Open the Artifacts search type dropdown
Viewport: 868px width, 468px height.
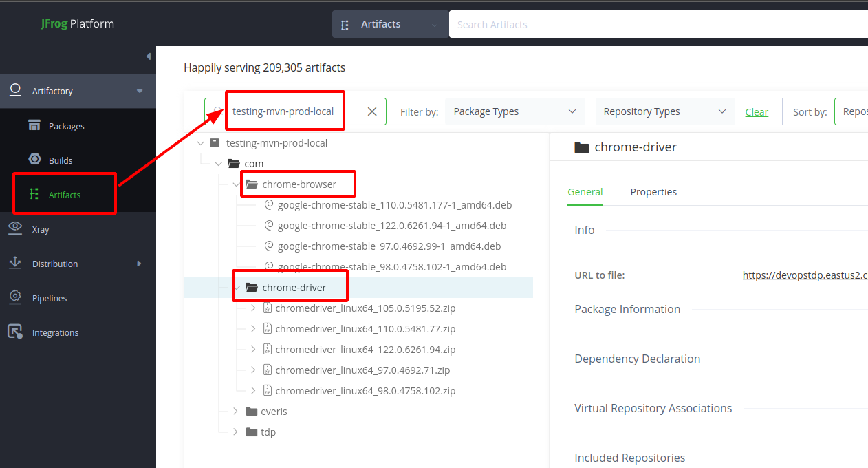390,24
